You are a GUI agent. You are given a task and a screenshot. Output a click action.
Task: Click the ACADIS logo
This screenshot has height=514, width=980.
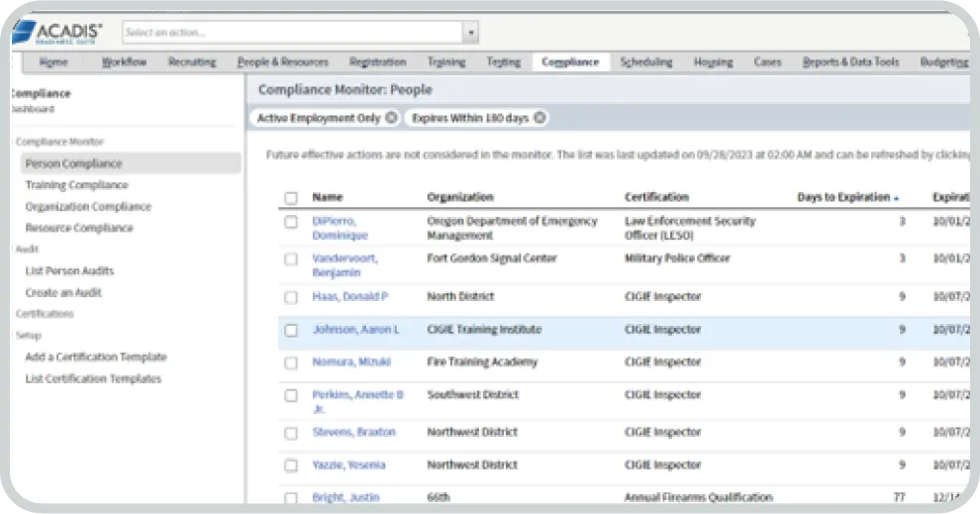click(x=58, y=32)
